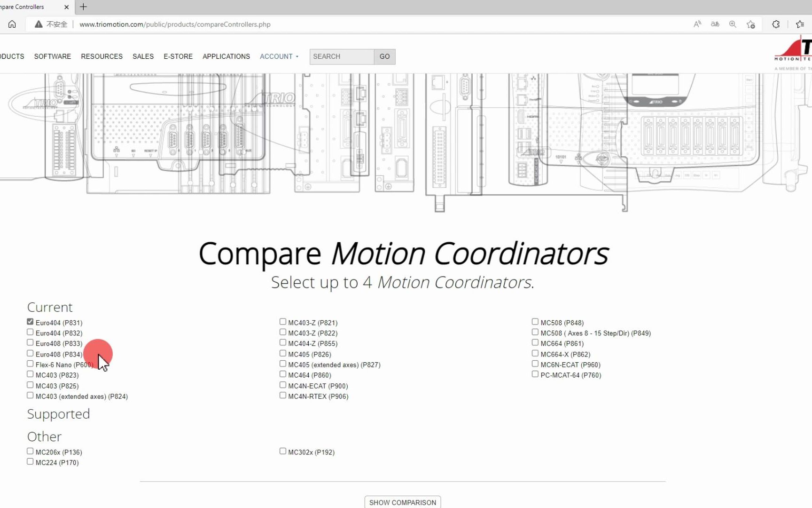Check the Euro404 (P832) checkbox
The height and width of the screenshot is (508, 812).
tap(30, 332)
